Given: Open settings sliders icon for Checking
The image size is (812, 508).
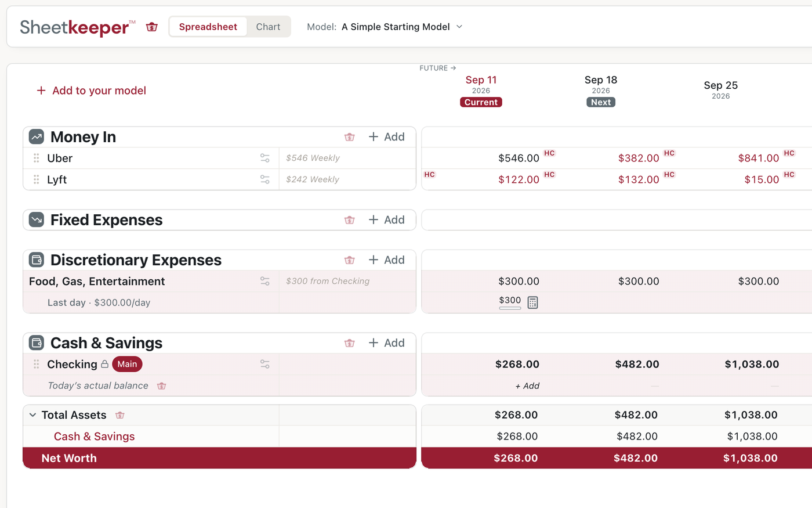Looking at the screenshot, I should tap(265, 364).
